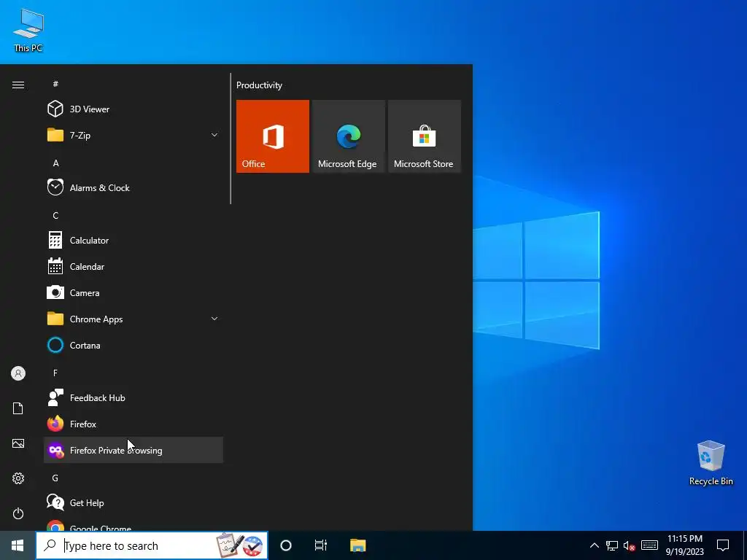Open the clock showing 11:15 PM
This screenshot has width=747, height=560.
(x=684, y=545)
